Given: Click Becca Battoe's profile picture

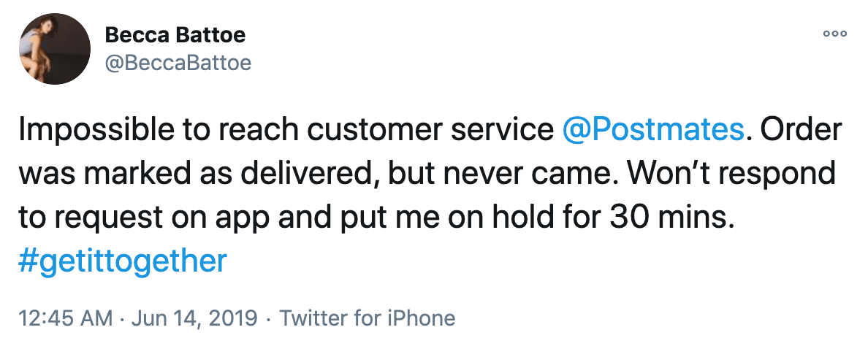Looking at the screenshot, I should [x=50, y=49].
